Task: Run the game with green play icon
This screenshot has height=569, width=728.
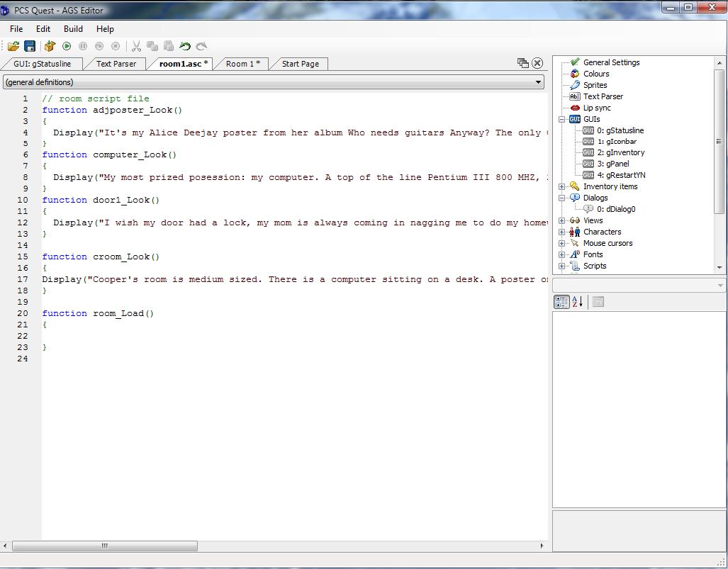Action: [x=67, y=46]
